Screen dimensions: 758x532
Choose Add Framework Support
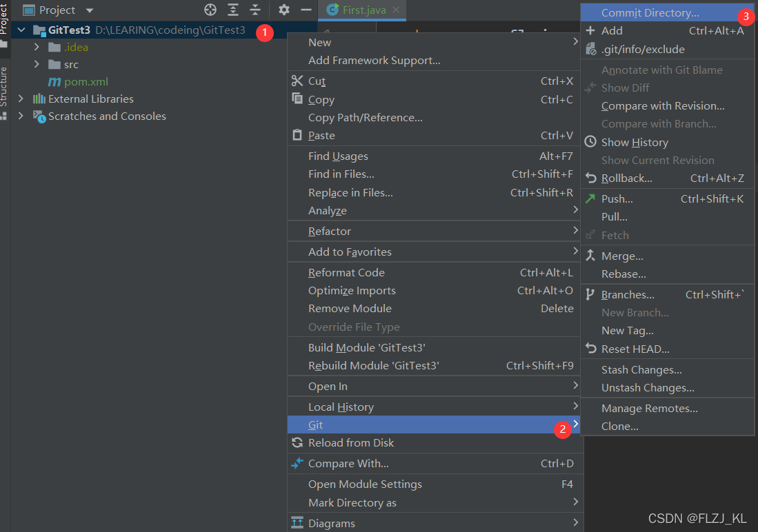coord(374,61)
